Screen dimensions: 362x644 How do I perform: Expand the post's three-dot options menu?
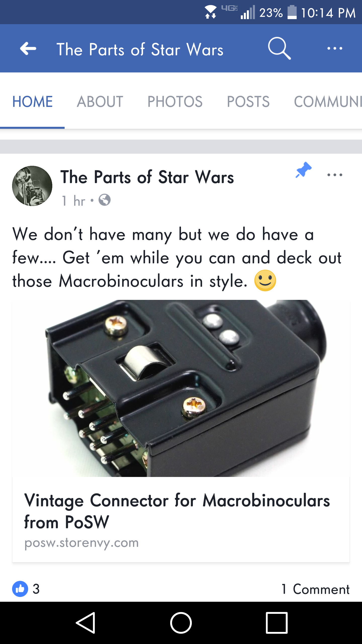pyautogui.click(x=335, y=175)
